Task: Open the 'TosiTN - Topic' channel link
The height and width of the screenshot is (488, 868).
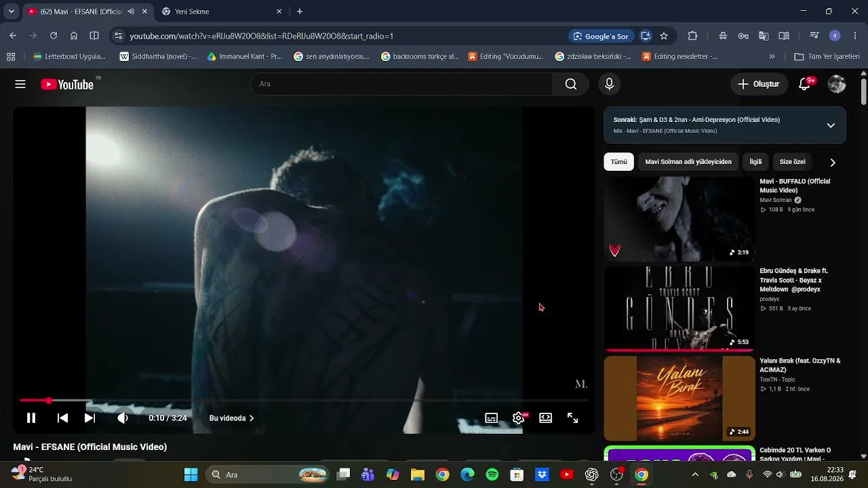Action: (x=777, y=380)
